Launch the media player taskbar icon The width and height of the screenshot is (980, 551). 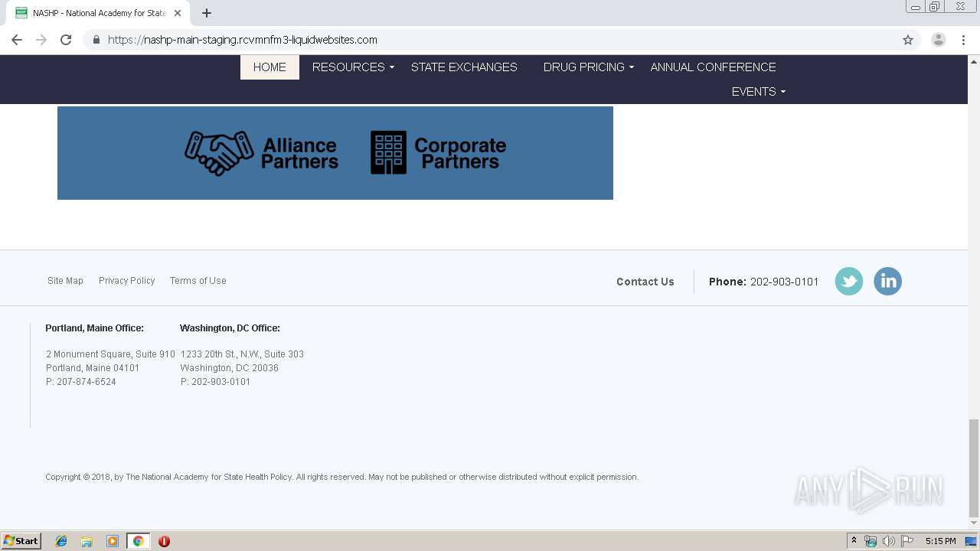[113, 541]
